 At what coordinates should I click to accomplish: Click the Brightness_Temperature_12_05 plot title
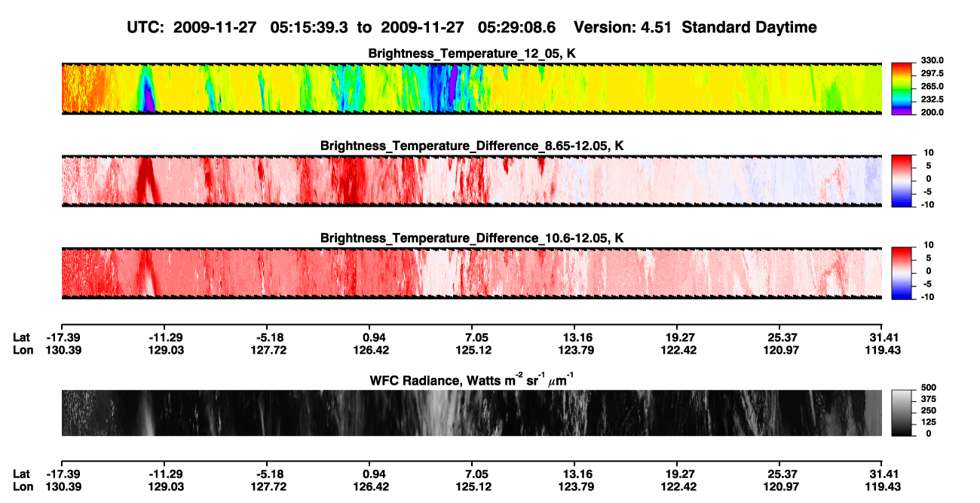click(472, 54)
